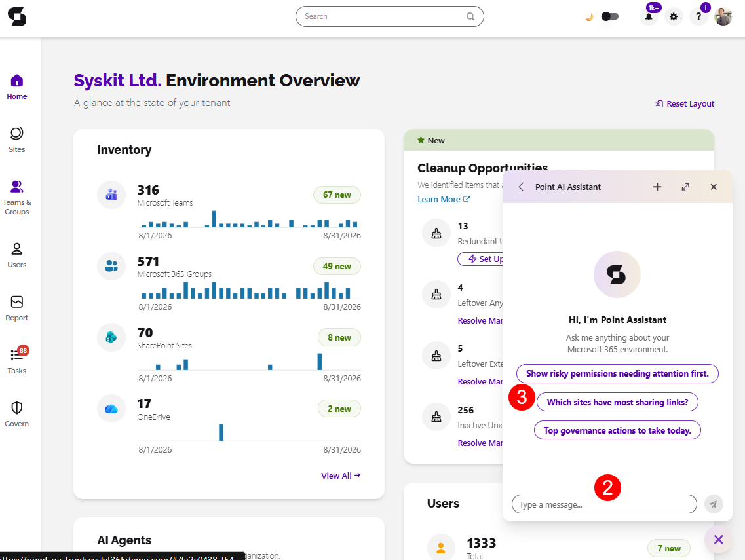This screenshot has height=560, width=745.
Task: Click the 8 new SharePoint badge
Action: (339, 337)
